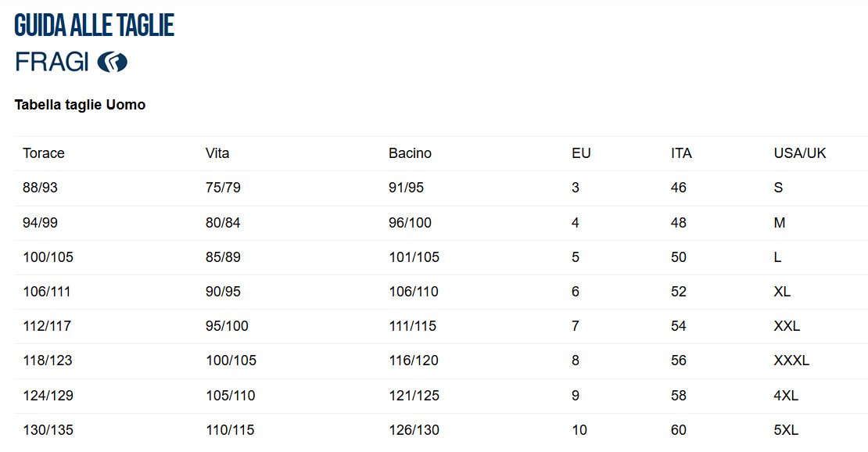868x452 pixels.
Task: Click the Bacino column header
Action: tap(411, 153)
